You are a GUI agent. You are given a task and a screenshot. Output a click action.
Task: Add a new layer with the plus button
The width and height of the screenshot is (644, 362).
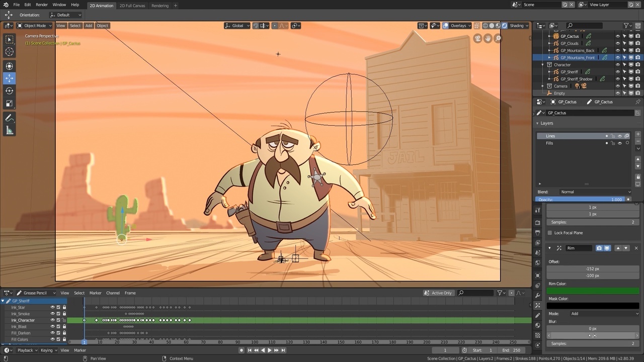(x=637, y=134)
